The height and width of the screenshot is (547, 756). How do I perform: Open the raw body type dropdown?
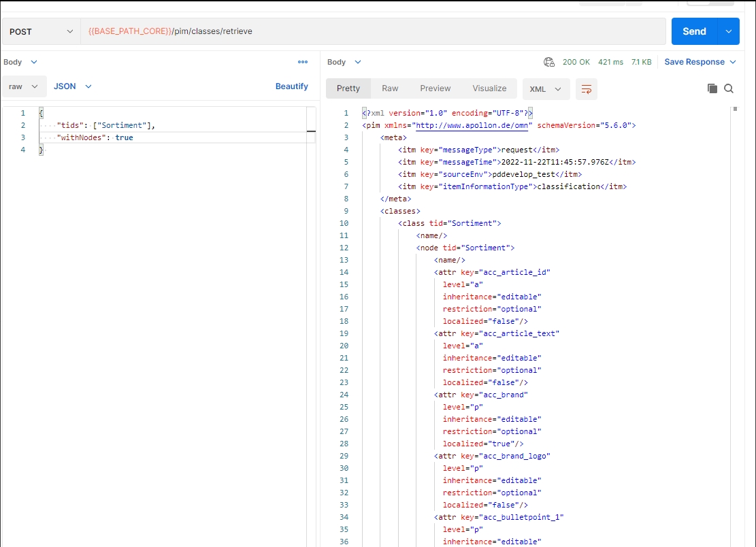24,86
